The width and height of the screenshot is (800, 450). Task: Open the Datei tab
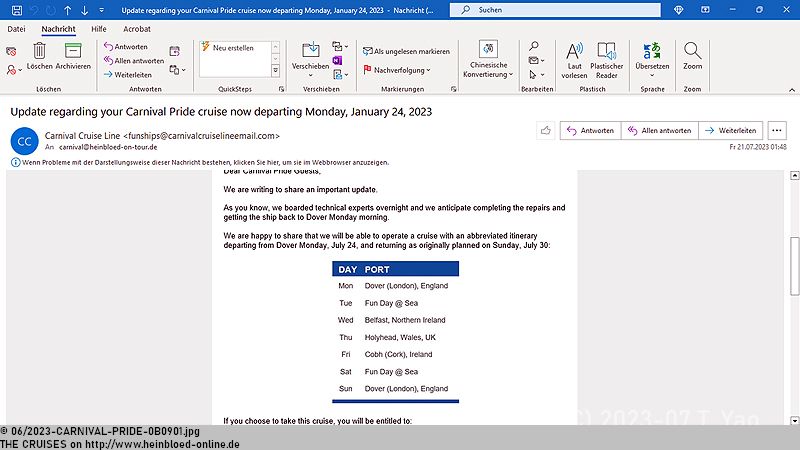click(x=16, y=29)
